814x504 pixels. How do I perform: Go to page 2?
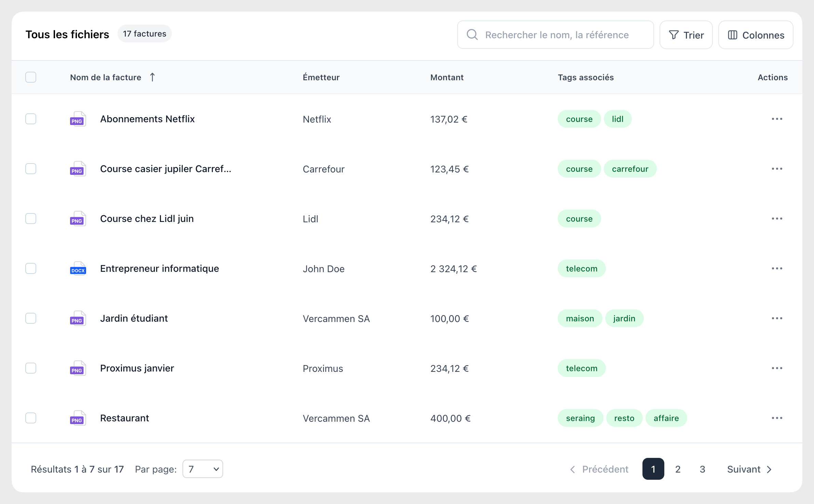pyautogui.click(x=678, y=469)
